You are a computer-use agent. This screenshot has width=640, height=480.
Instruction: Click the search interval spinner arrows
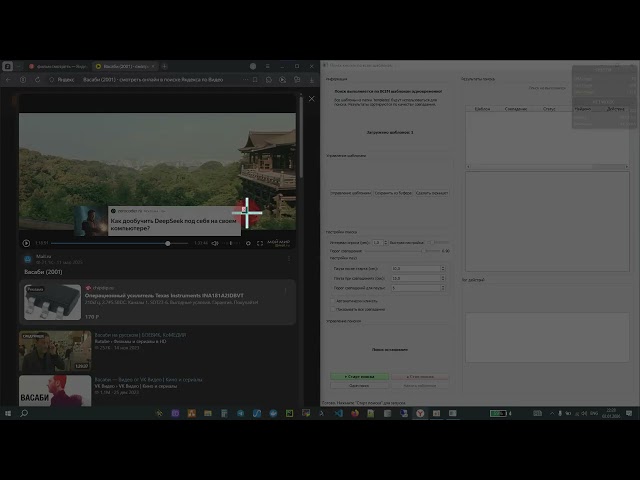386,242
